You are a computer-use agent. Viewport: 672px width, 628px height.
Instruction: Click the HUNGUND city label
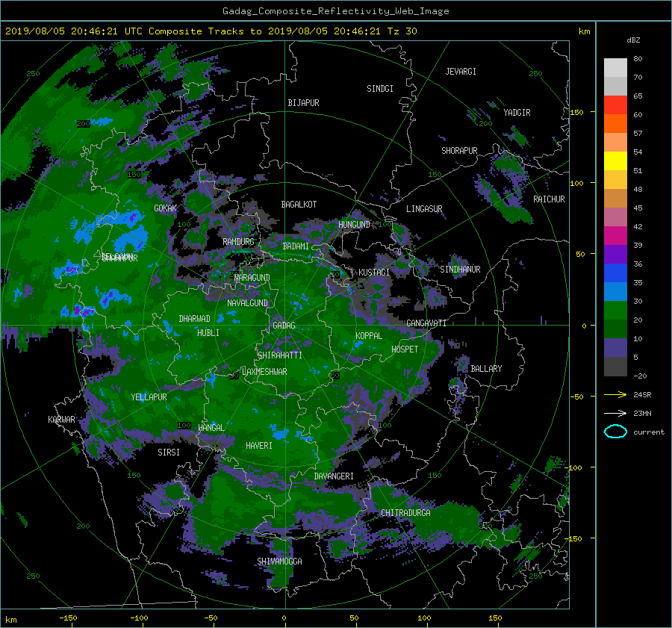[x=354, y=225]
